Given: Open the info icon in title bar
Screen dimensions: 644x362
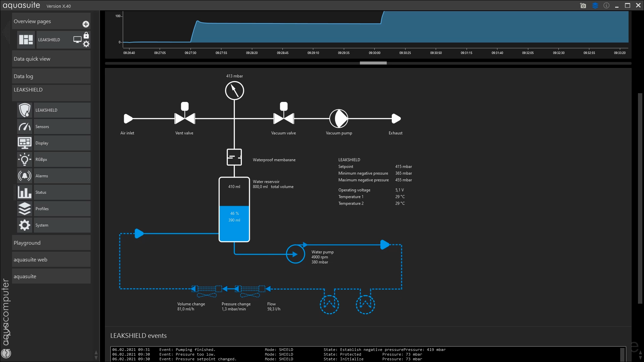Looking at the screenshot, I should point(606,5).
